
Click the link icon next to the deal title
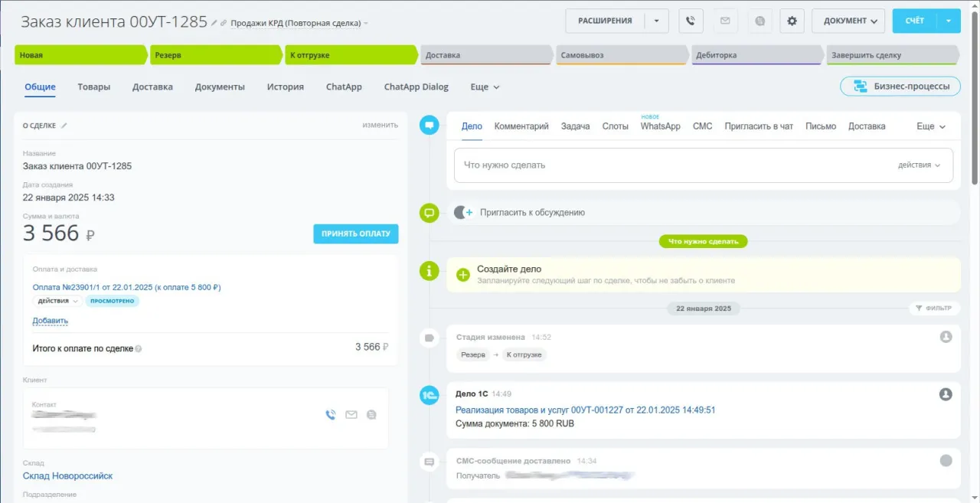224,23
